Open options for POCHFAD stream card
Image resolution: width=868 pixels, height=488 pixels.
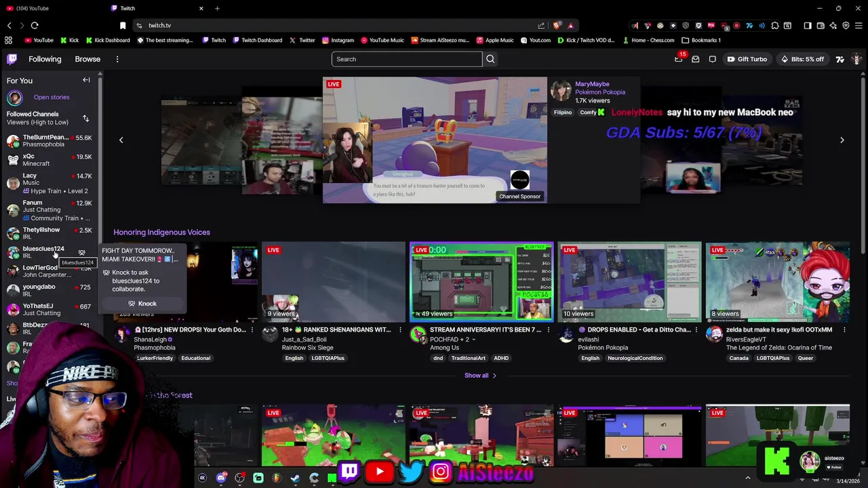pyautogui.click(x=548, y=330)
